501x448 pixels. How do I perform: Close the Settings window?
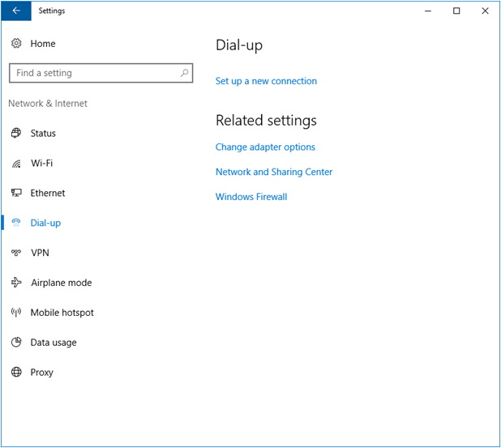485,11
